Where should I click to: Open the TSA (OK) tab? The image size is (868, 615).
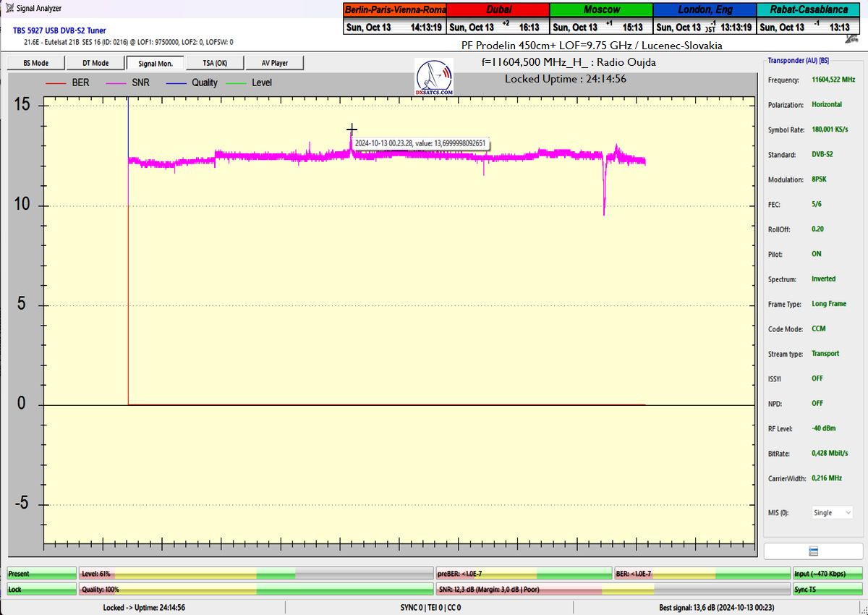215,63
